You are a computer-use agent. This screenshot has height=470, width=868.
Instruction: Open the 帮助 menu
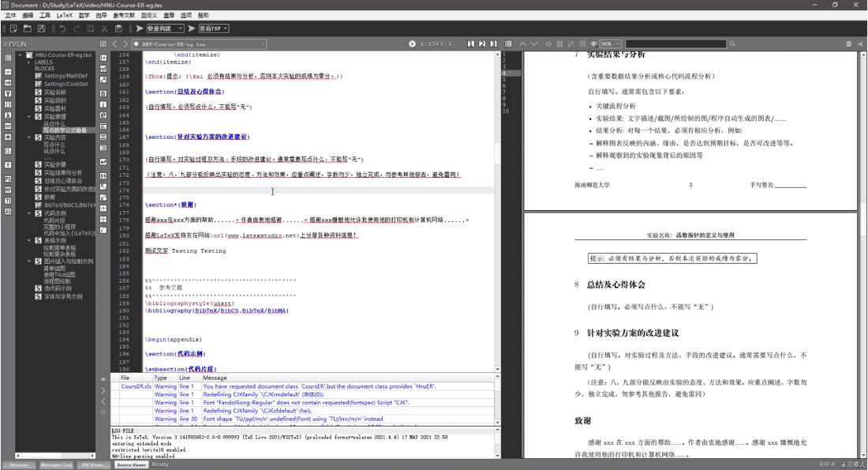point(204,15)
